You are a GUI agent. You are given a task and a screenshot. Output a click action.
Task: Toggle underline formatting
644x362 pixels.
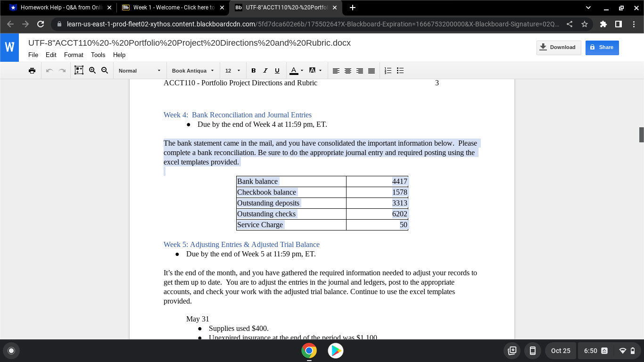[x=277, y=70]
